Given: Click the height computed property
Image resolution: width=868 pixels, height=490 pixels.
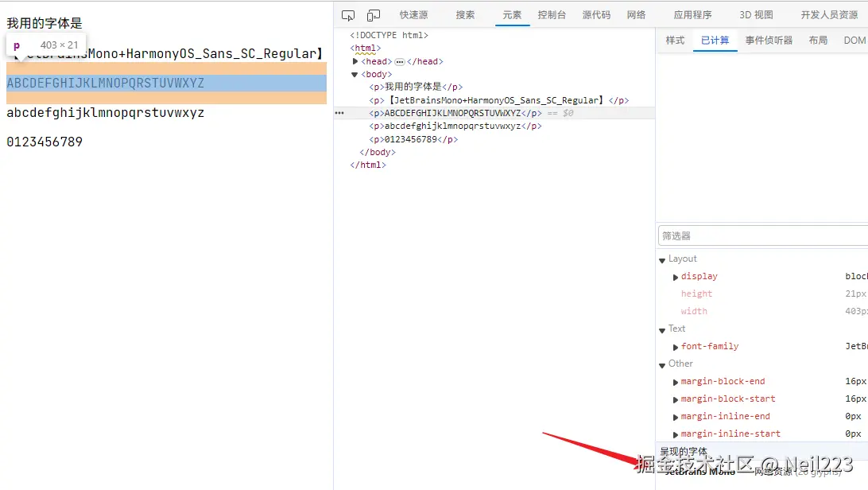Looking at the screenshot, I should tap(696, 294).
